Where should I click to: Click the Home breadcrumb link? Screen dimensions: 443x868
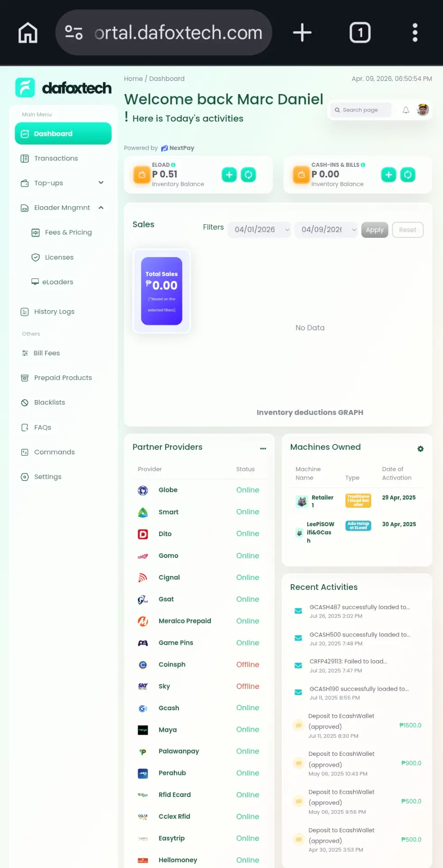point(133,79)
